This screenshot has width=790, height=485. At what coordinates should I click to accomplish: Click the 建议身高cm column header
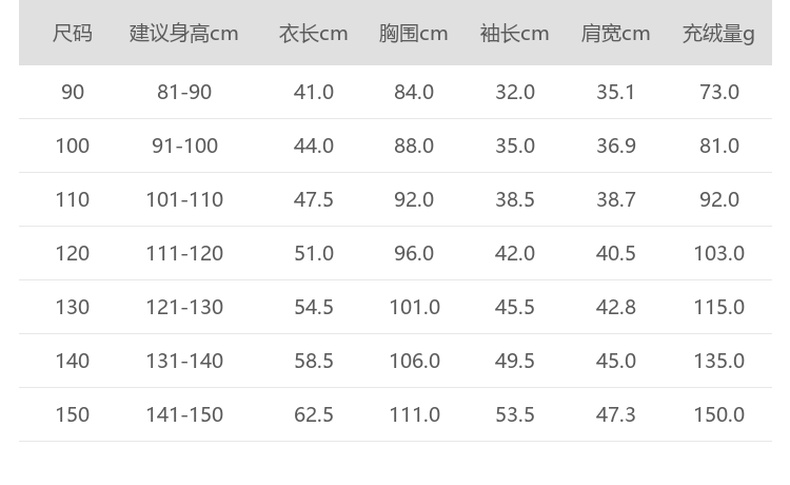(184, 33)
